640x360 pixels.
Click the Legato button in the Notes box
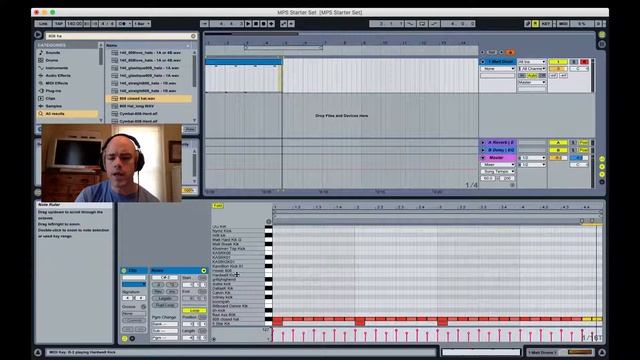coord(165,298)
